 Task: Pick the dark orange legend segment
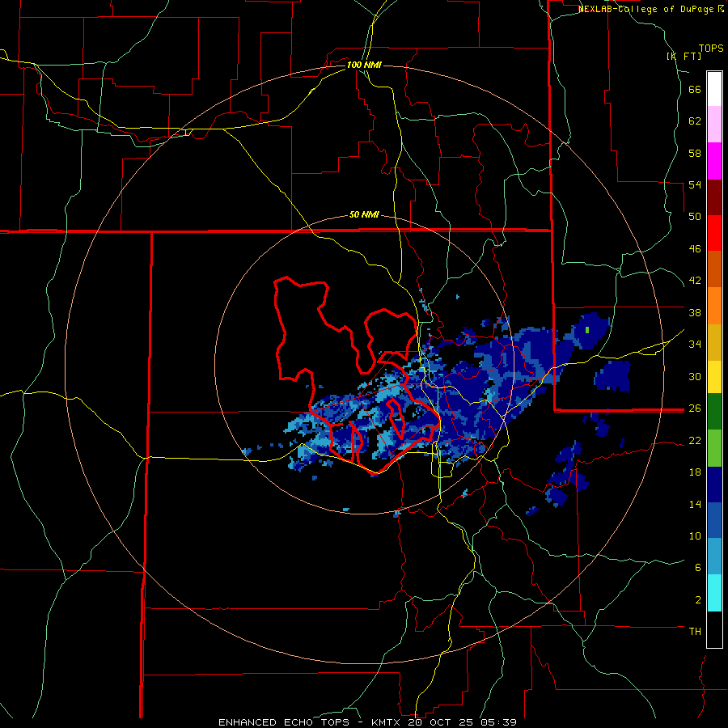(714, 269)
